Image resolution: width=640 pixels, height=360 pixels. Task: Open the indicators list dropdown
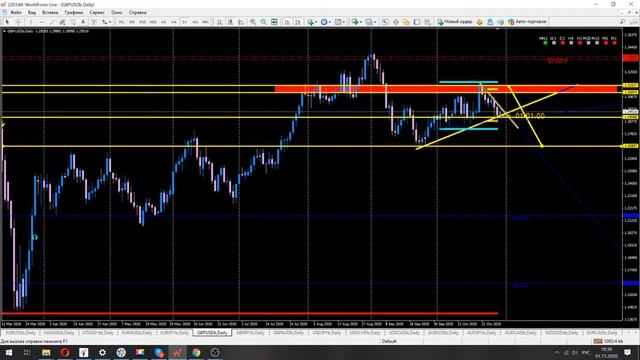pos(313,22)
